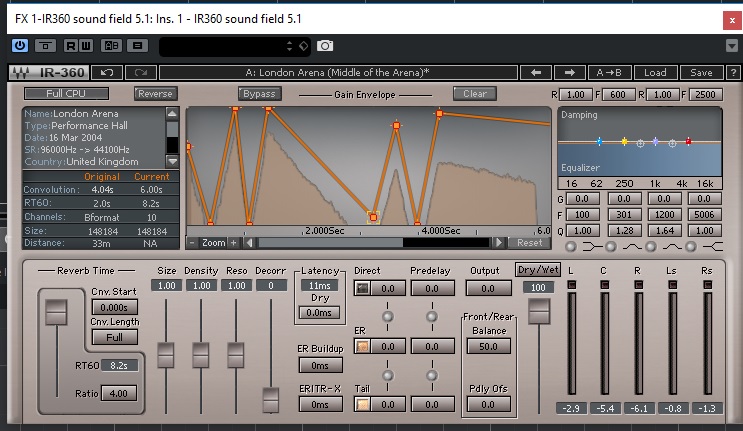Open the plugin functions menu arrow
The width and height of the screenshot is (743, 431).
pos(732,46)
